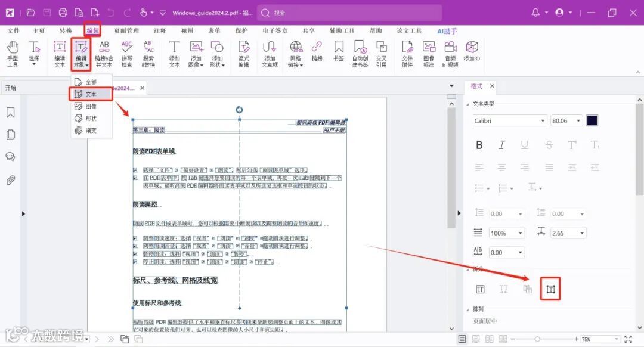Choose 图像 (Image) from dropdown menu
The width and height of the screenshot is (644, 347).
click(x=91, y=106)
